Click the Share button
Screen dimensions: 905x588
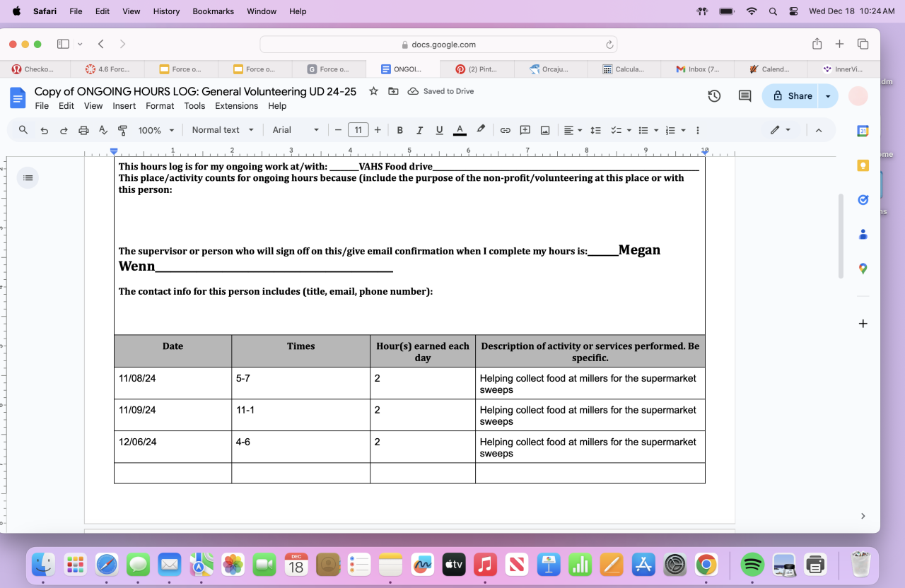[x=792, y=96]
